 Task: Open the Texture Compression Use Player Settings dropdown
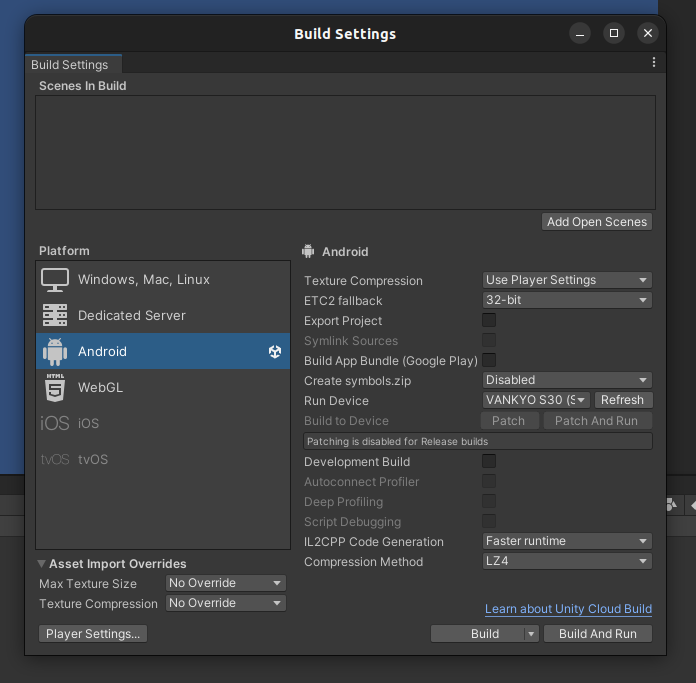[x=567, y=280]
